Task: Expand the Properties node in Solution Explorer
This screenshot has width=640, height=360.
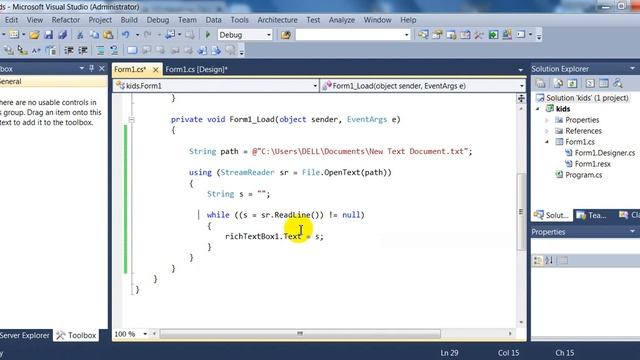Action: [x=547, y=120]
